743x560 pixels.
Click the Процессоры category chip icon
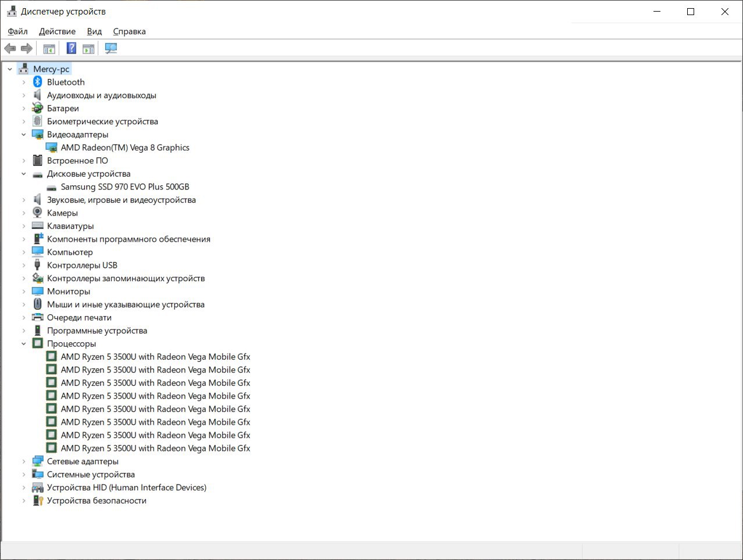(38, 343)
